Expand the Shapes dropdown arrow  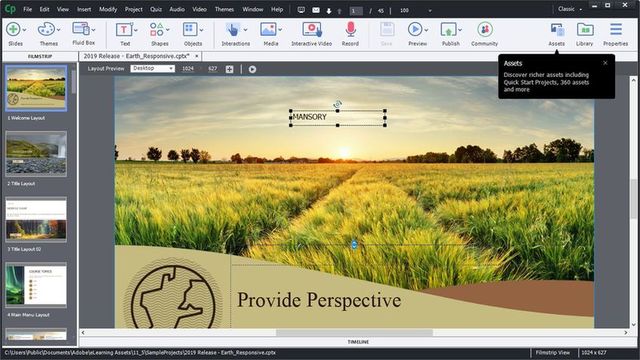coord(168,30)
